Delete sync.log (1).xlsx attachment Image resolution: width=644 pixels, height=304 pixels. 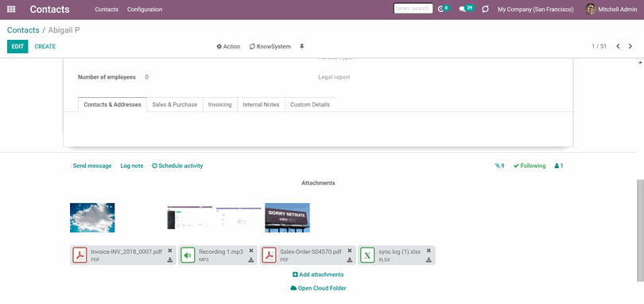pos(429,251)
